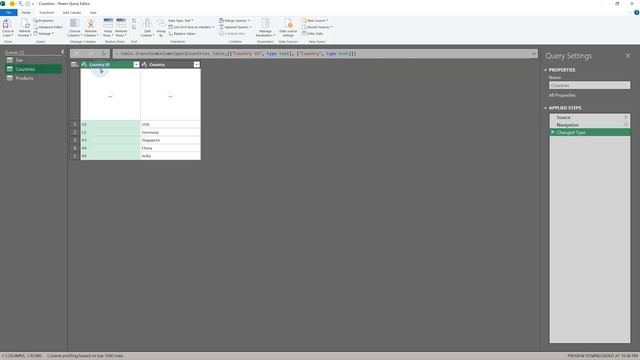The height and width of the screenshot is (360, 640).
Task: Click the Germany cell
Action: [x=170, y=132]
